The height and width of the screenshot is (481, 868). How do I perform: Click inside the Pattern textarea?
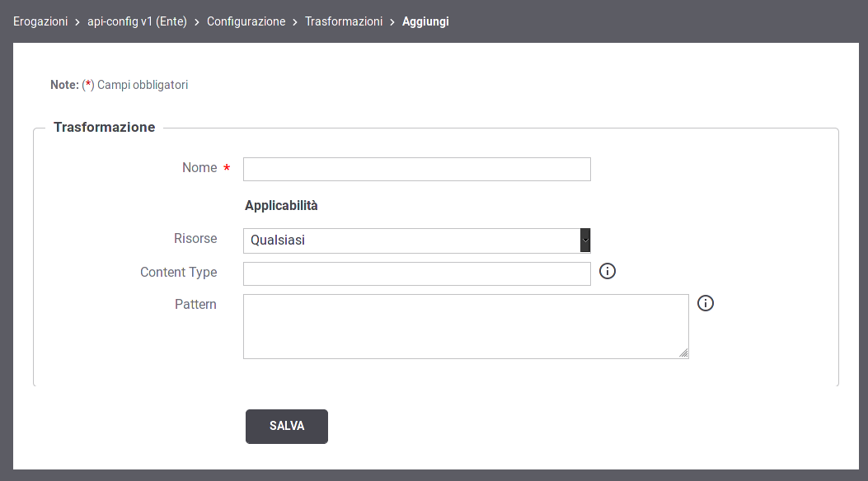pos(466,326)
